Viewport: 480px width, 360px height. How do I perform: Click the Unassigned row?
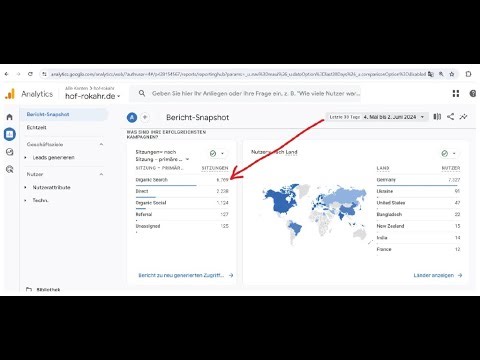[182, 226]
